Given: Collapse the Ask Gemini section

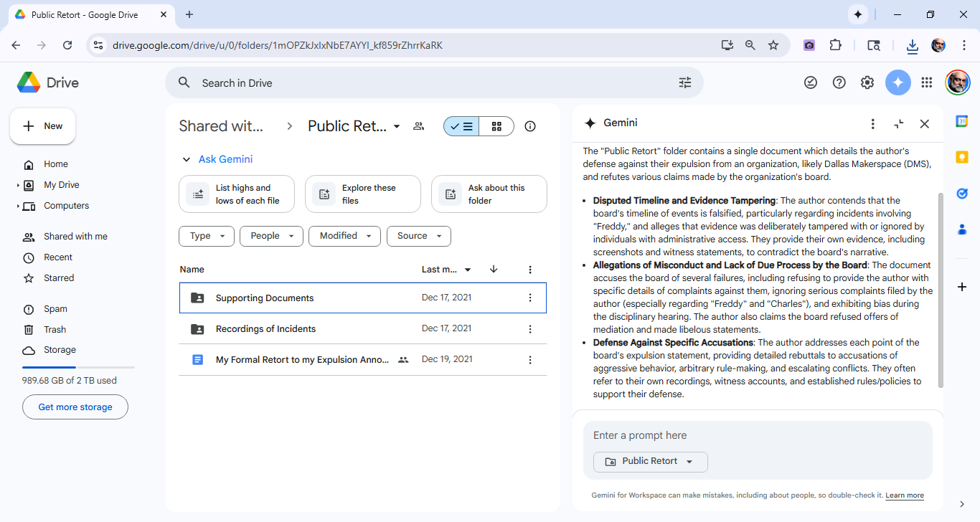Looking at the screenshot, I should pos(187,159).
